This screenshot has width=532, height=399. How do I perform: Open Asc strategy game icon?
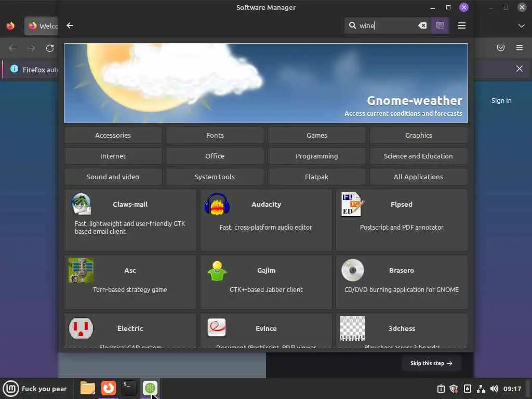tap(81, 270)
